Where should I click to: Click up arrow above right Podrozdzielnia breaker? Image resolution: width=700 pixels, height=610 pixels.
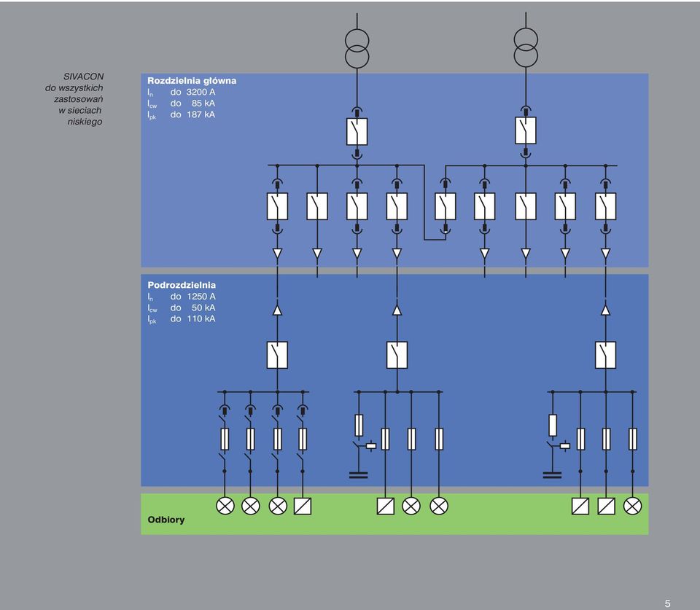point(605,310)
